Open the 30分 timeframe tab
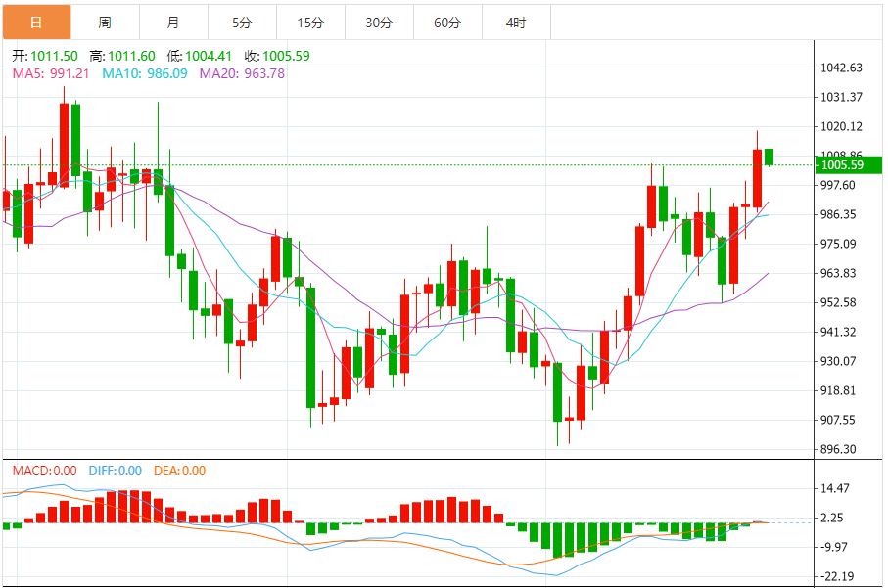Screen dimensions: 888x588 [x=379, y=23]
